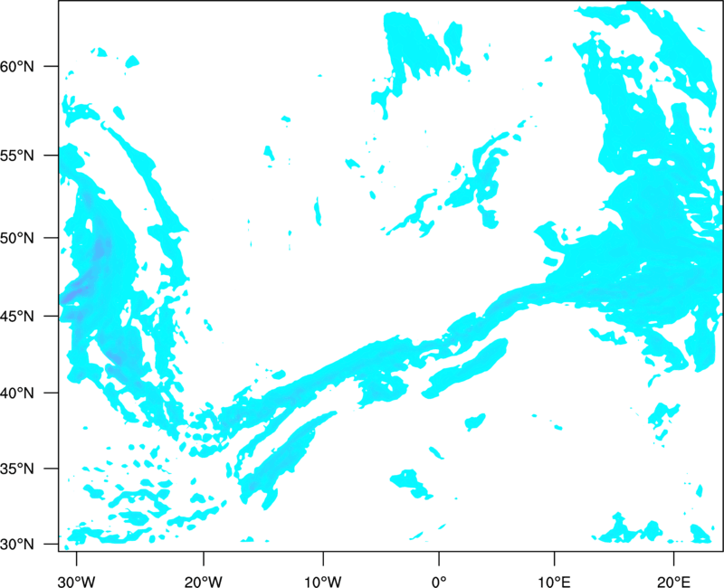The height and width of the screenshot is (588, 724).
Task: Click the 10°E longitude label
Action: coord(554,582)
